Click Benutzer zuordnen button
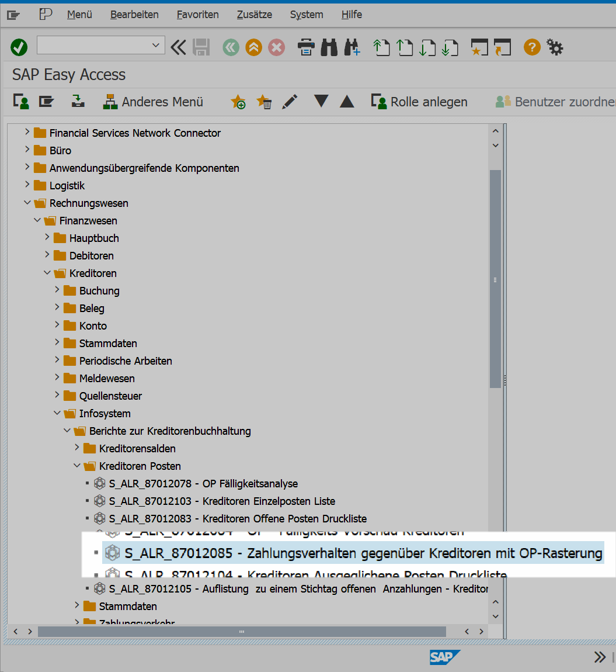The height and width of the screenshot is (672, 616). point(555,102)
